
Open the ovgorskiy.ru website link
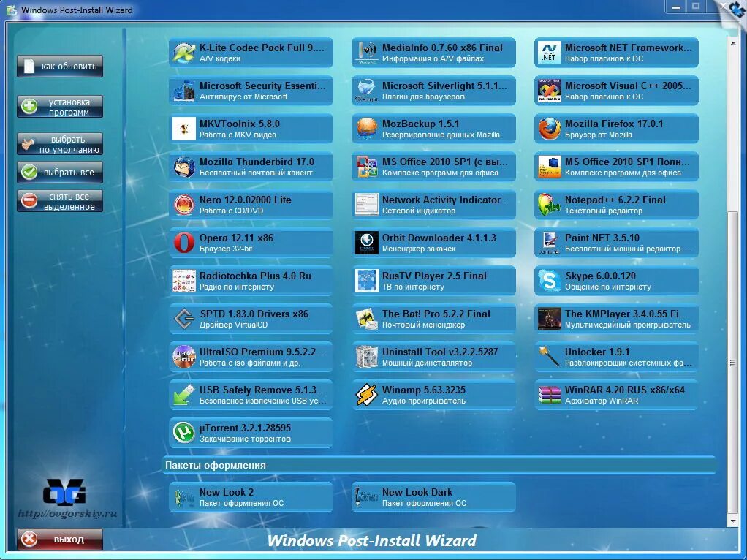pyautogui.click(x=67, y=513)
